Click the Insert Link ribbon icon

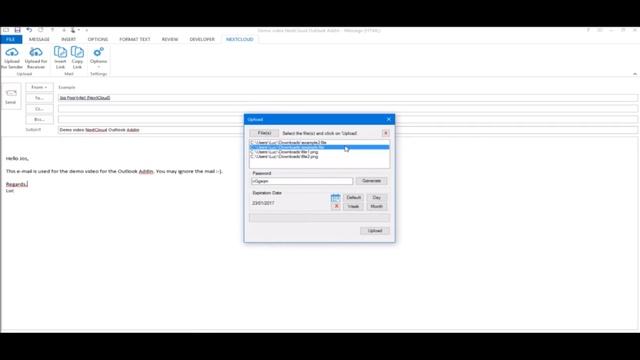(x=60, y=52)
